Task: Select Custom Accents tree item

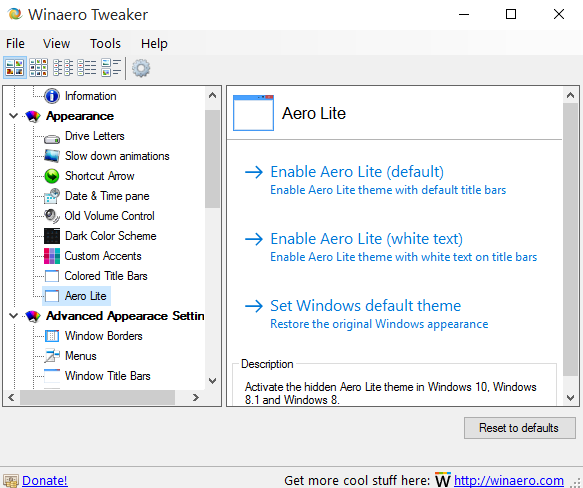Action: (x=103, y=256)
